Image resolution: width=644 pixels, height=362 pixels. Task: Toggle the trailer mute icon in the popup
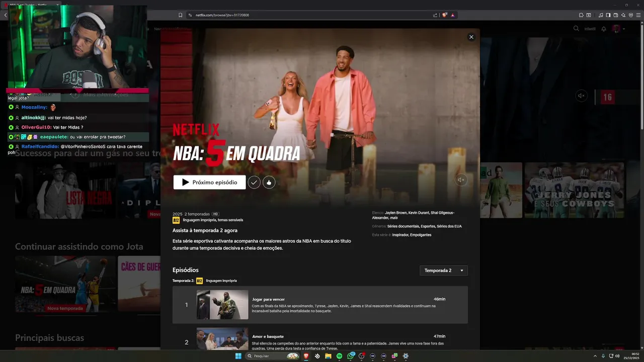461,179
